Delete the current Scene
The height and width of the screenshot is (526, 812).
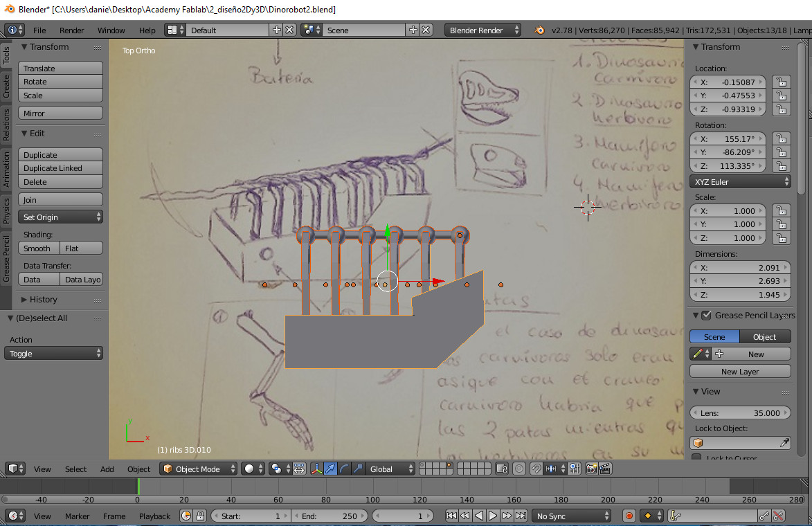click(426, 30)
